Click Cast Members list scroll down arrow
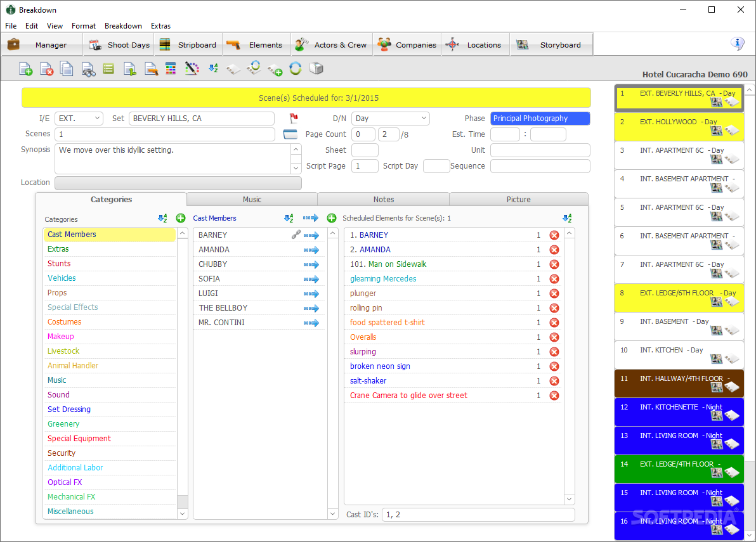 pos(333,513)
